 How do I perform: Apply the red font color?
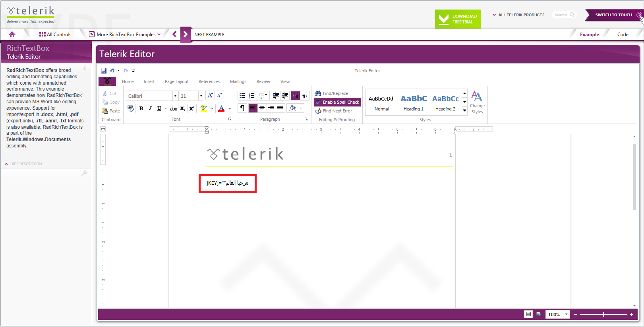click(222, 108)
